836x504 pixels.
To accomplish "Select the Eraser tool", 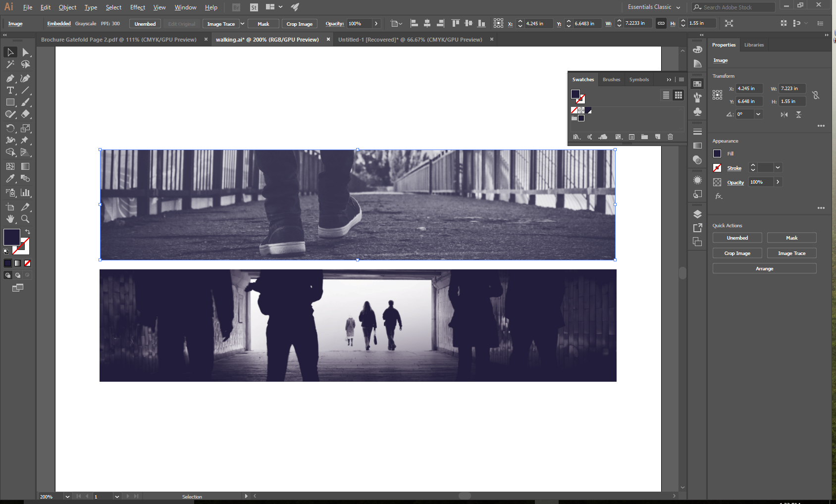I will (25, 114).
